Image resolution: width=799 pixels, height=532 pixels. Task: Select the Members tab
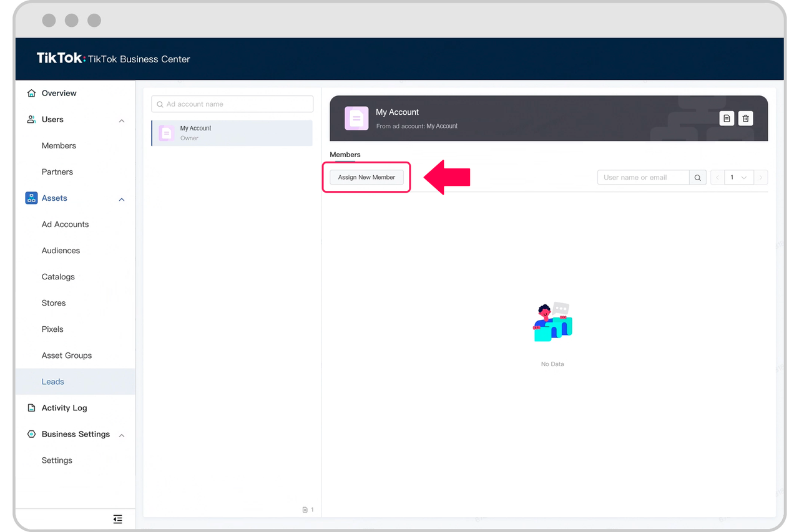[345, 155]
